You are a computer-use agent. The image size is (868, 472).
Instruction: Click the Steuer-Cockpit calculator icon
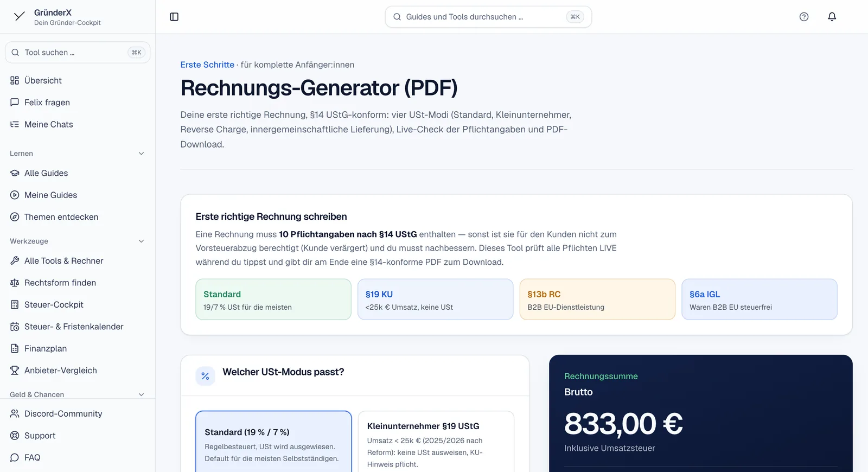[15, 304]
